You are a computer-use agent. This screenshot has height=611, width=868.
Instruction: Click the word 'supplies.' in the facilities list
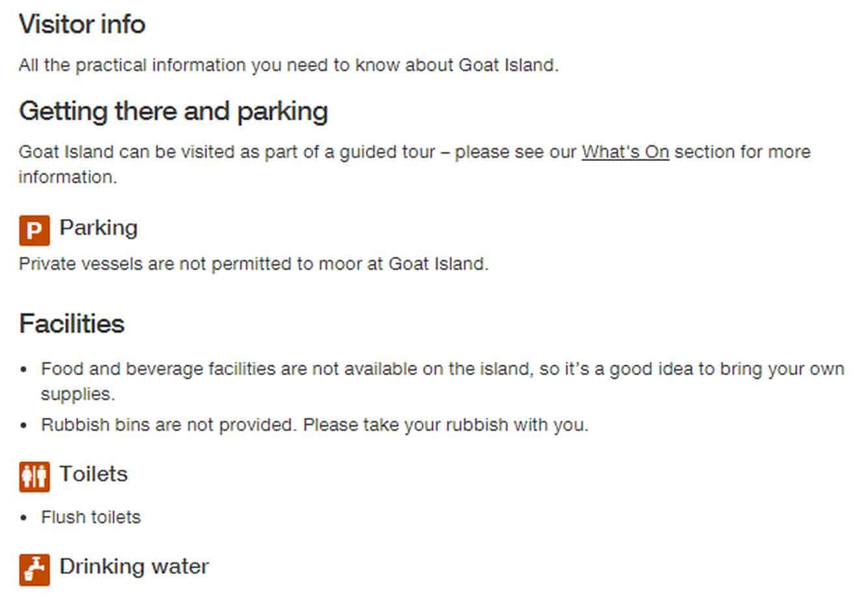pyautogui.click(x=77, y=395)
